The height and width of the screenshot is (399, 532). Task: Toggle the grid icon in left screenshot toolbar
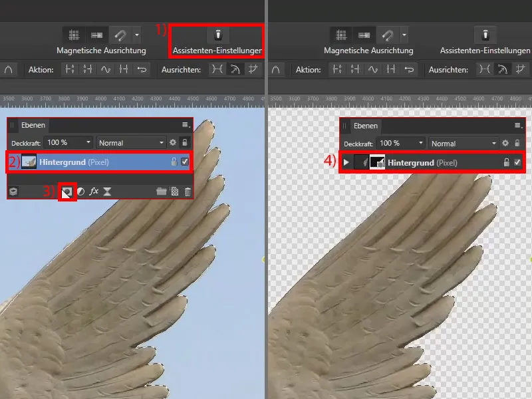[x=74, y=35]
